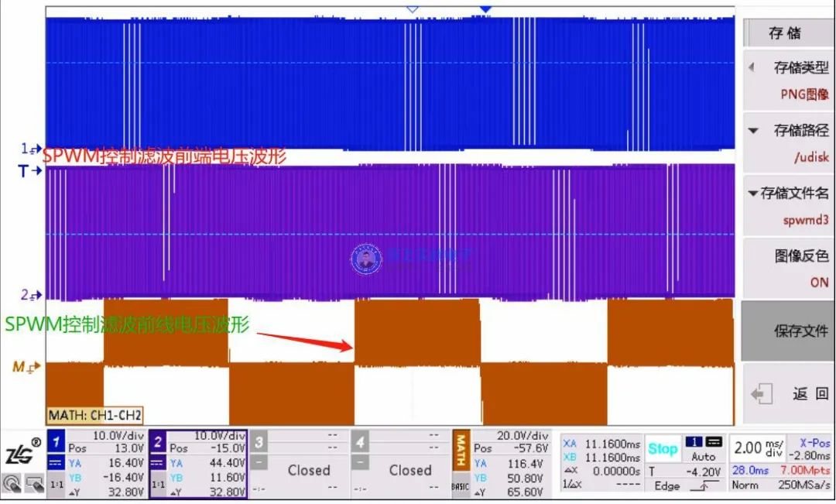Click the T trigger level marker
This screenshot has width=836, height=504.
pyautogui.click(x=30, y=171)
